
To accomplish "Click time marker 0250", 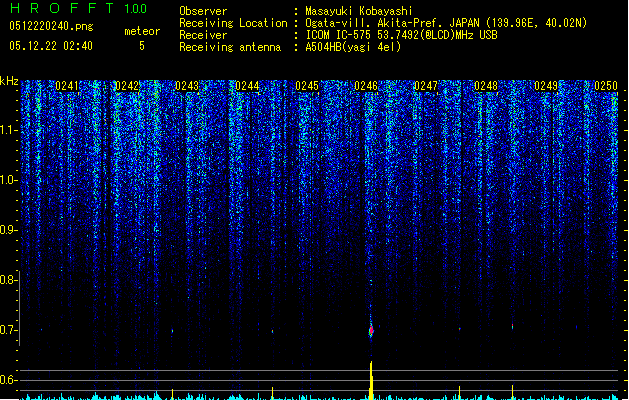I will point(606,86).
